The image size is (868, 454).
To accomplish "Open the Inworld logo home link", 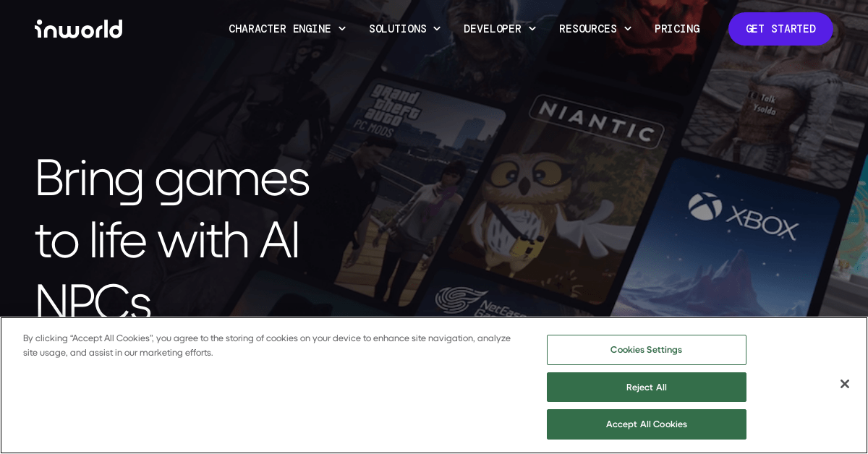I will point(79,29).
